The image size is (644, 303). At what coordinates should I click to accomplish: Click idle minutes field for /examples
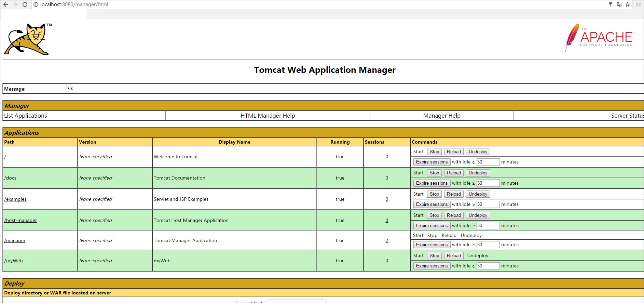[488, 204]
